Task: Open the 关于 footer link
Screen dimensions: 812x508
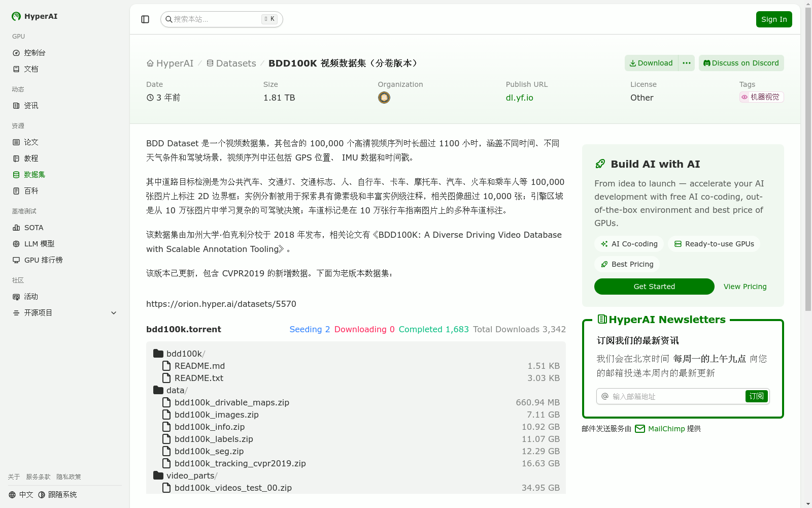Action: click(14, 477)
